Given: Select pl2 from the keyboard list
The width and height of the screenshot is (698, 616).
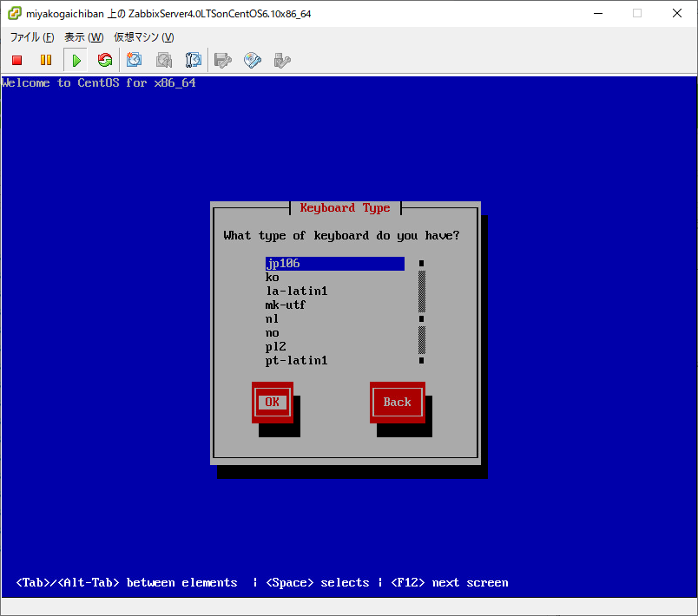Looking at the screenshot, I should pos(335,346).
